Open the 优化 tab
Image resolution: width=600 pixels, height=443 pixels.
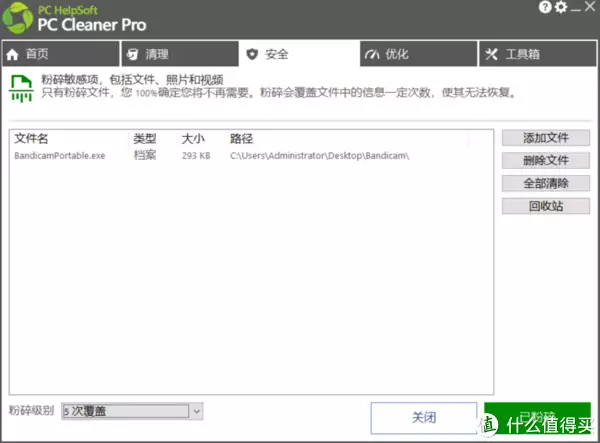click(x=419, y=54)
